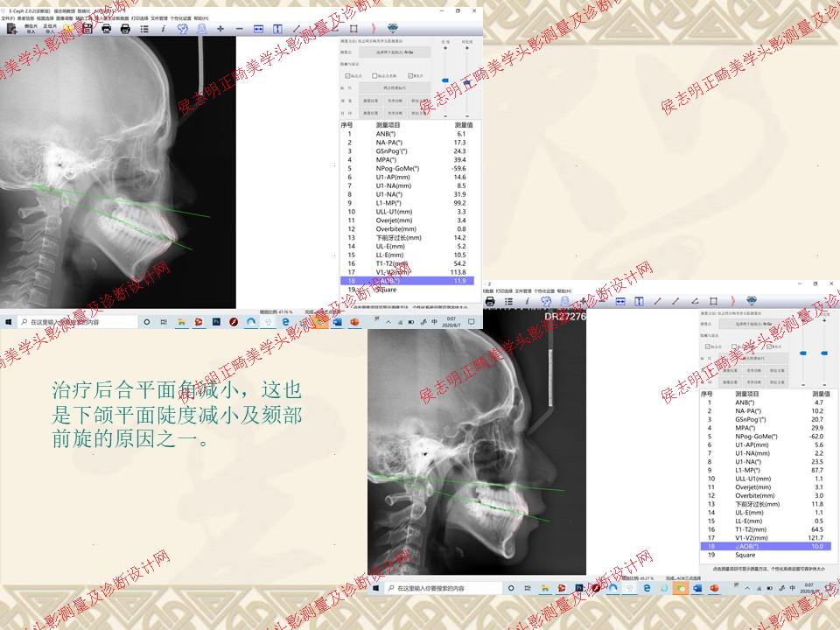Click the diamond icon in lower window toolbar
This screenshot has height=630, width=840.
752,302
